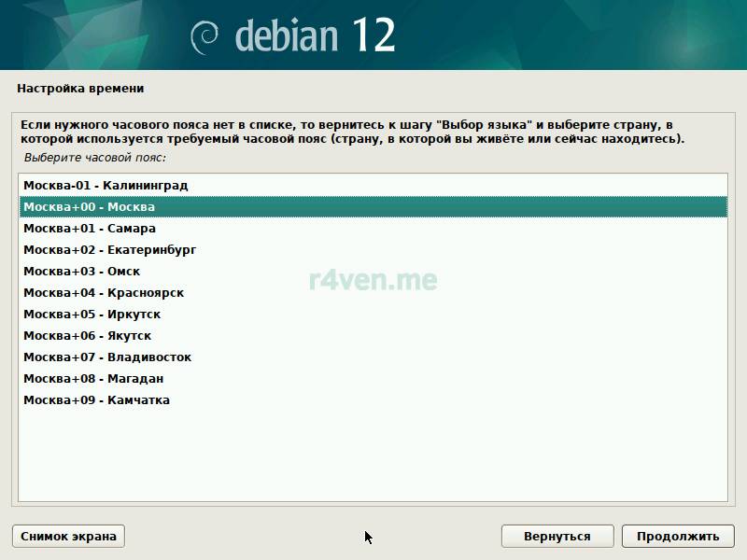Click the instruction paragraph about time zones
747x560 pixels.
[355, 132]
